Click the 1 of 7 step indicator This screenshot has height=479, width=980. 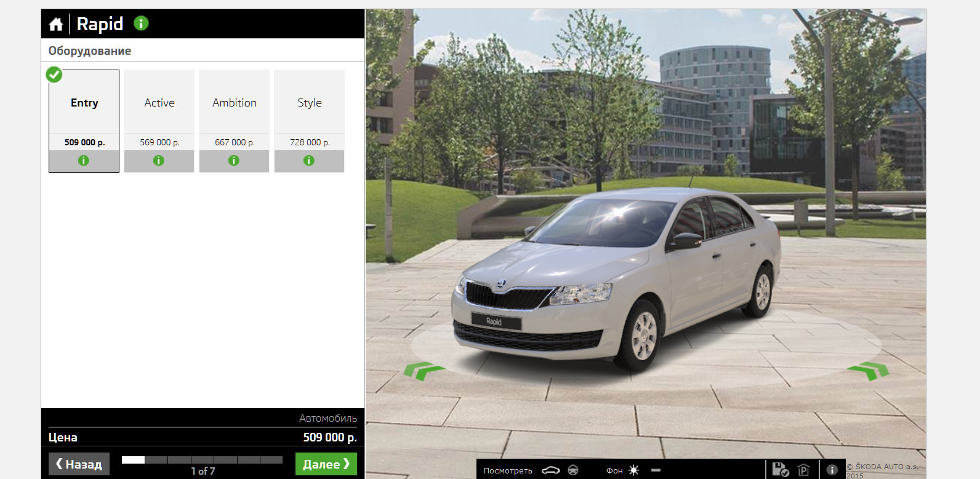203,472
